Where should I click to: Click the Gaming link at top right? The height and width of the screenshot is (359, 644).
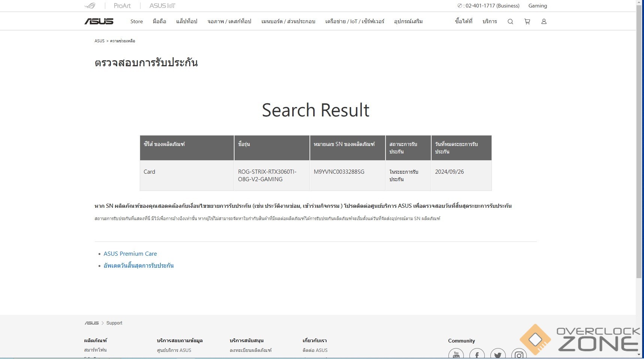(x=538, y=6)
